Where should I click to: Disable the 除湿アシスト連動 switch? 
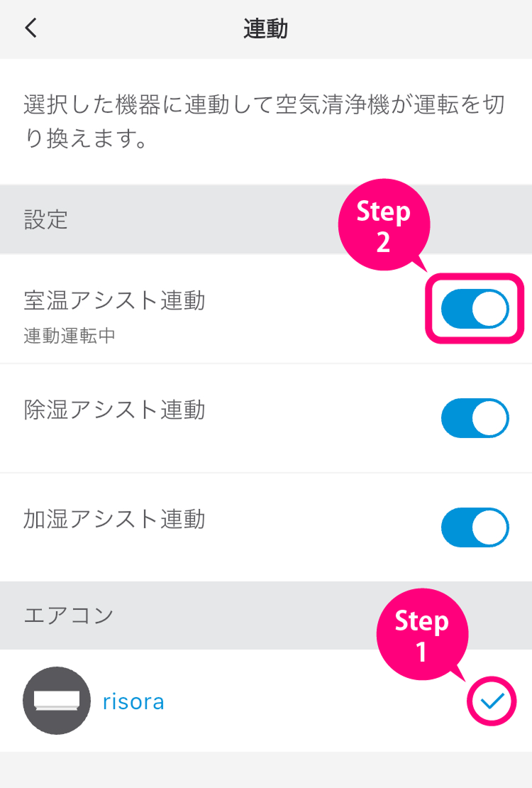coord(475,418)
